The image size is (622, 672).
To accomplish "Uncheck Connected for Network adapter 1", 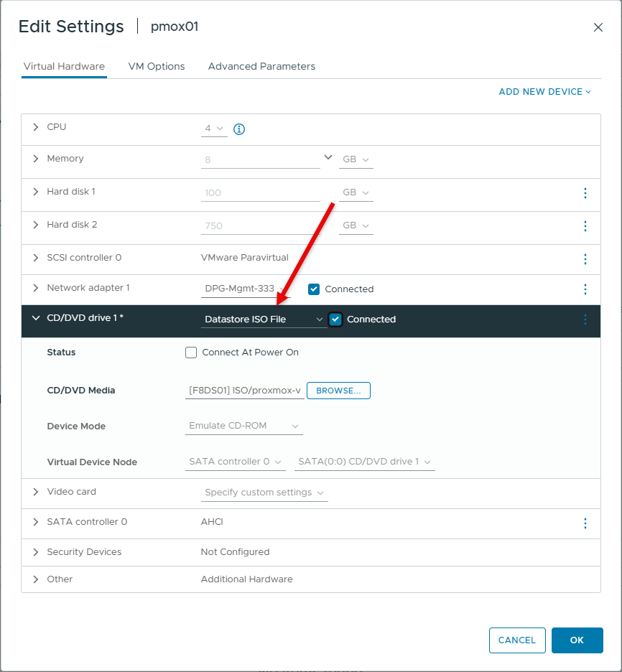I will coord(314,289).
